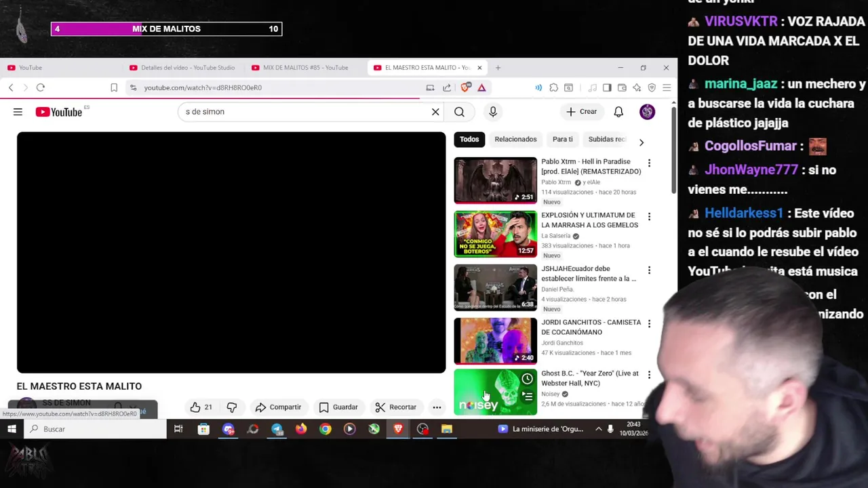The image size is (868, 488).
Task: Add Ghost B.C. video to watch later
Action: [x=528, y=379]
